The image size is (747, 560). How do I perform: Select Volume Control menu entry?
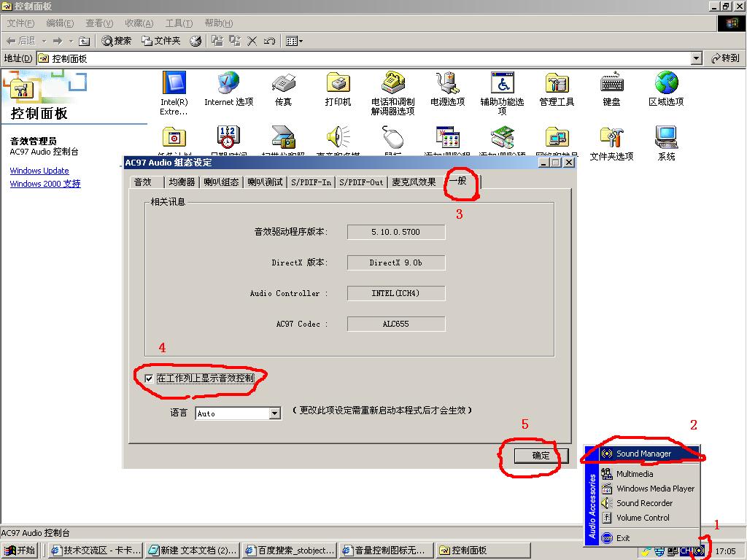pos(649,518)
